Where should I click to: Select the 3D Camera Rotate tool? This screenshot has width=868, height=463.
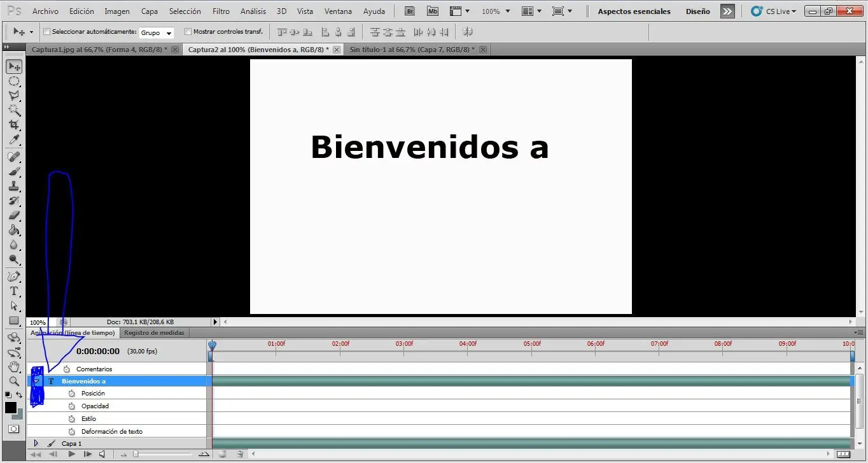coord(14,352)
